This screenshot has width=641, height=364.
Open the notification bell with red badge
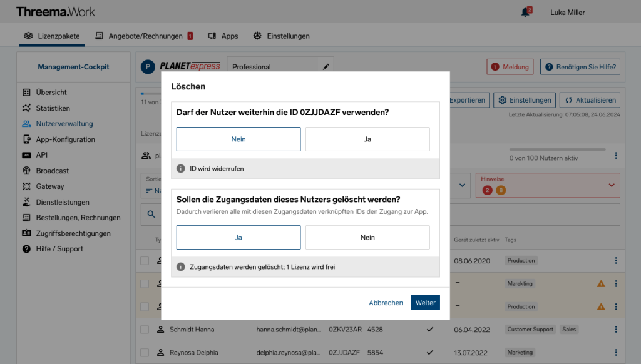[x=525, y=11]
